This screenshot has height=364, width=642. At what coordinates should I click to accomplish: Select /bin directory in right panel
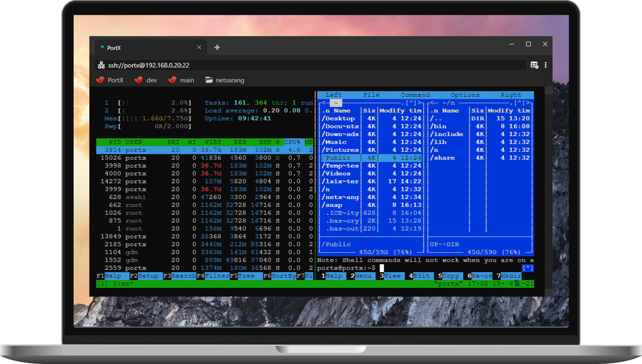click(480, 126)
